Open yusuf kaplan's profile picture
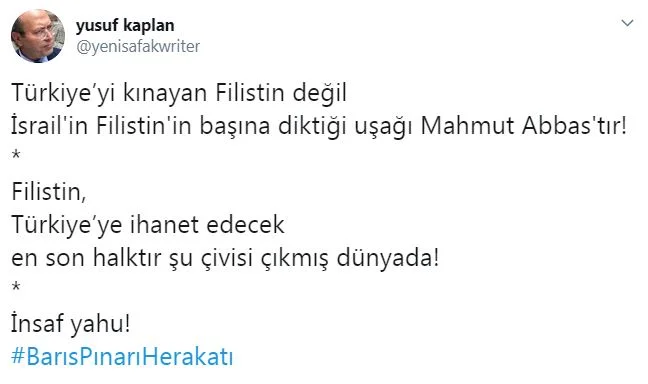This screenshot has width=648, height=384. click(x=38, y=36)
